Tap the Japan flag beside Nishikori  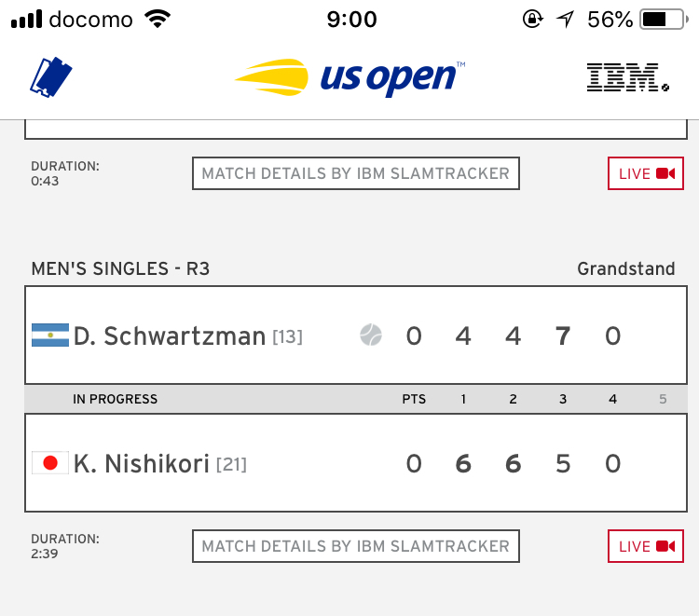pos(50,463)
